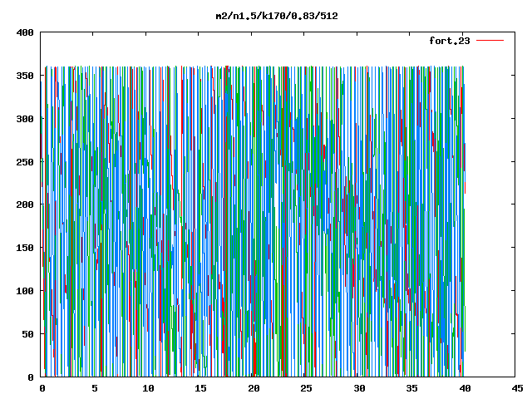
Task: Click the x-axis label 15
Action: coord(200,388)
